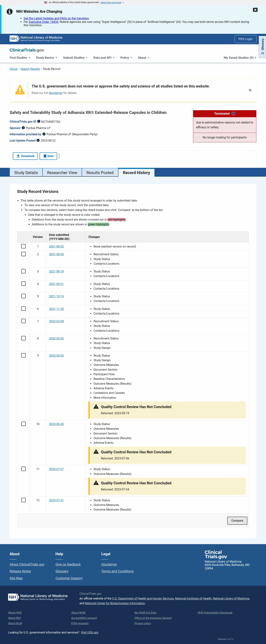Open version dated 2021-08-02
The height and width of the screenshot is (644, 266).
[56, 246]
